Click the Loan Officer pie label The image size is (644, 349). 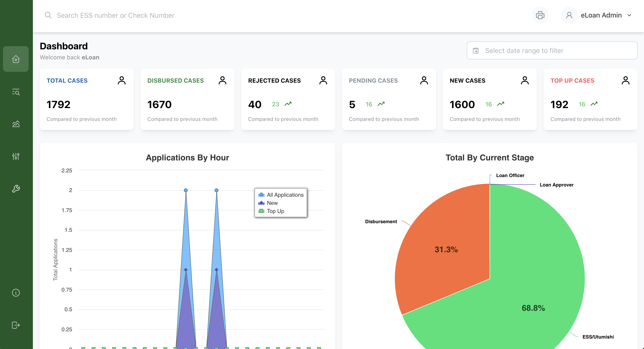510,176
